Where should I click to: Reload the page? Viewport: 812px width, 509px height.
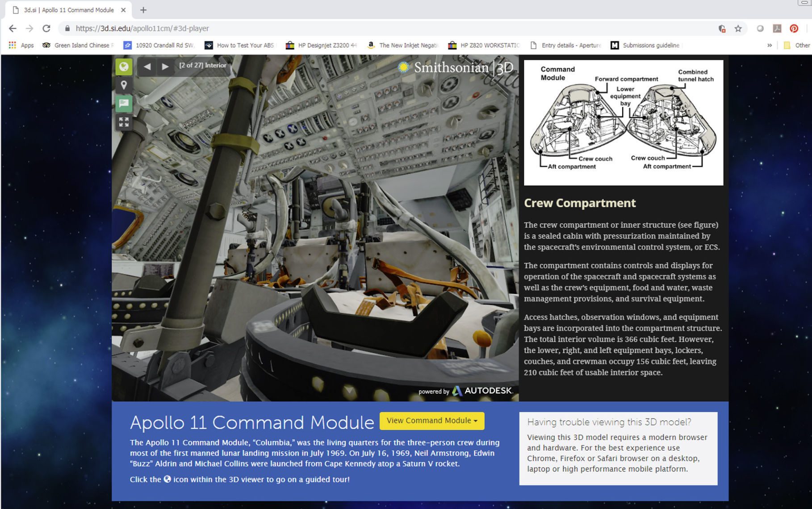(46, 29)
